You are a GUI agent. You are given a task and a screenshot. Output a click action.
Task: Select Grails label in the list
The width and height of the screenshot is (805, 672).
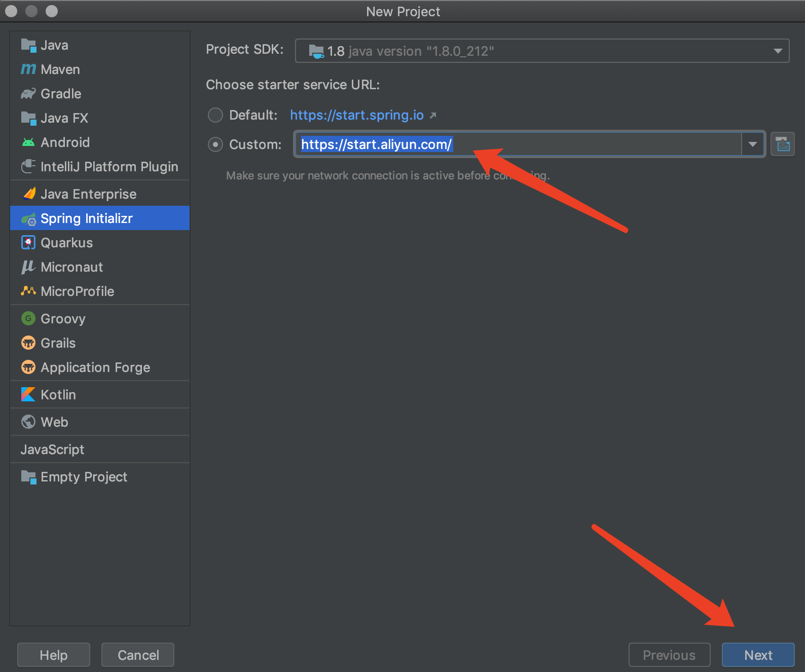[58, 343]
